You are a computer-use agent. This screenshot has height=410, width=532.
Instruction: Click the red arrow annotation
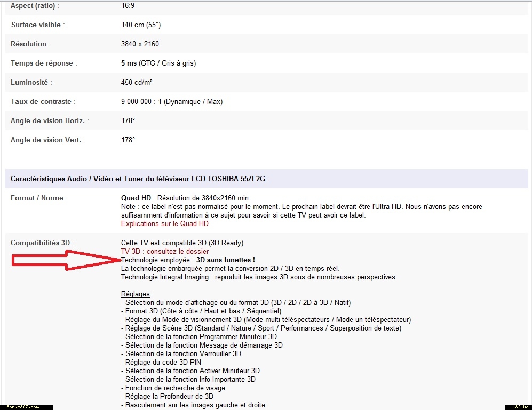67,261
